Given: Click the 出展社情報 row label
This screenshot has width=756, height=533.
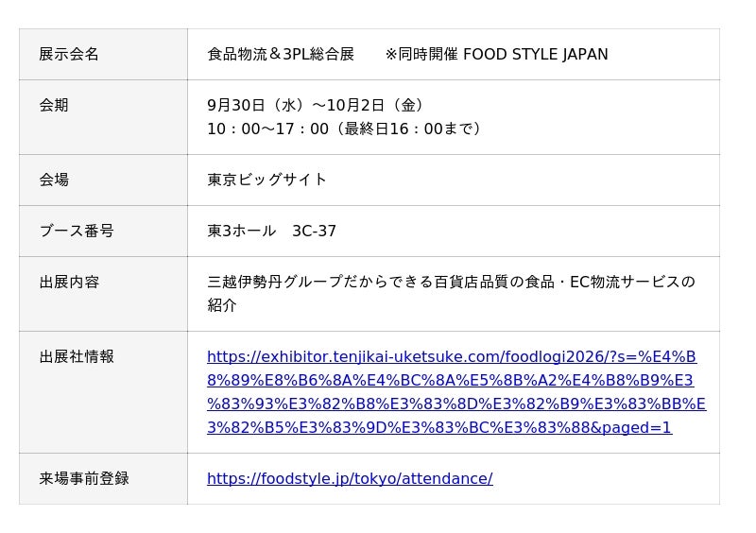Looking at the screenshot, I should (77, 356).
